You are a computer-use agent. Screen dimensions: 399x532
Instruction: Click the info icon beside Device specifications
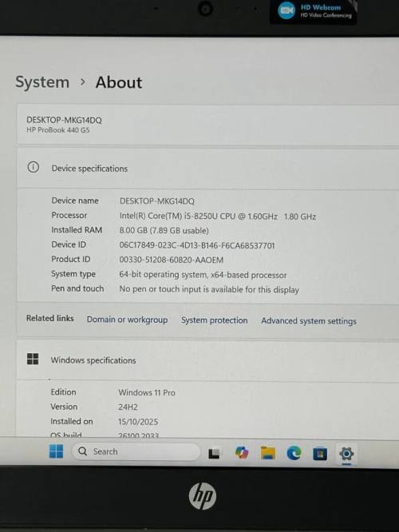point(34,167)
